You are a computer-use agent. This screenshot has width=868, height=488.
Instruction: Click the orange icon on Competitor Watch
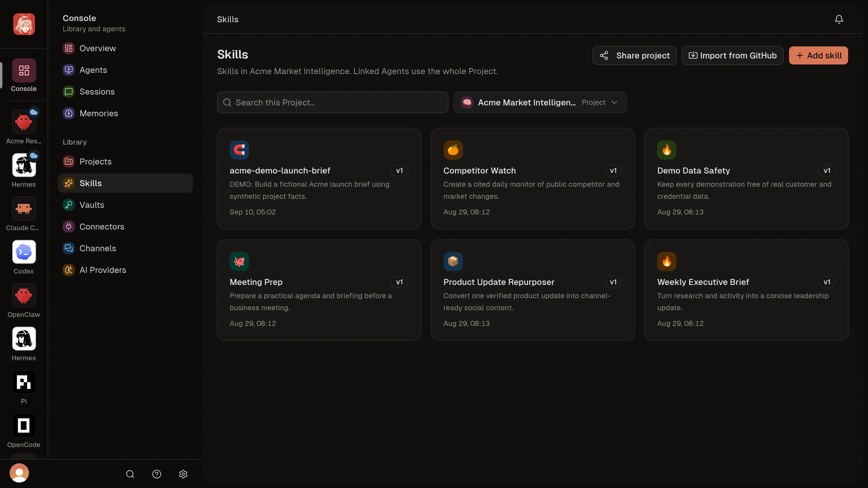(x=453, y=150)
